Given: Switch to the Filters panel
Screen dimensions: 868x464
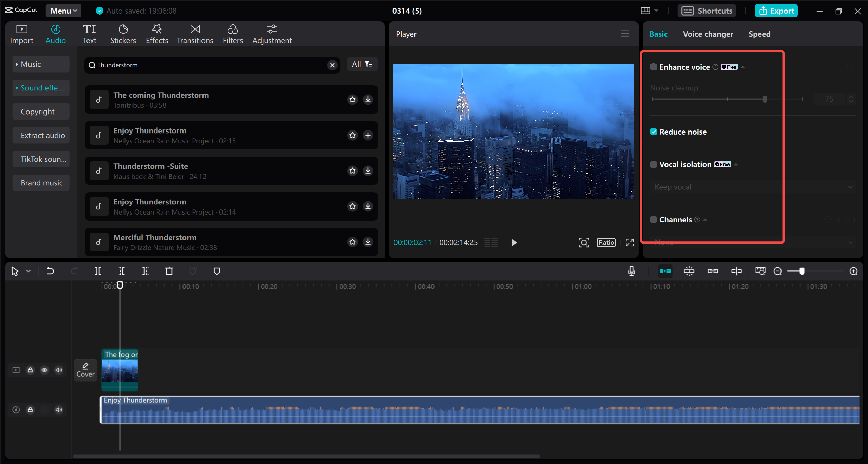Looking at the screenshot, I should [233, 34].
